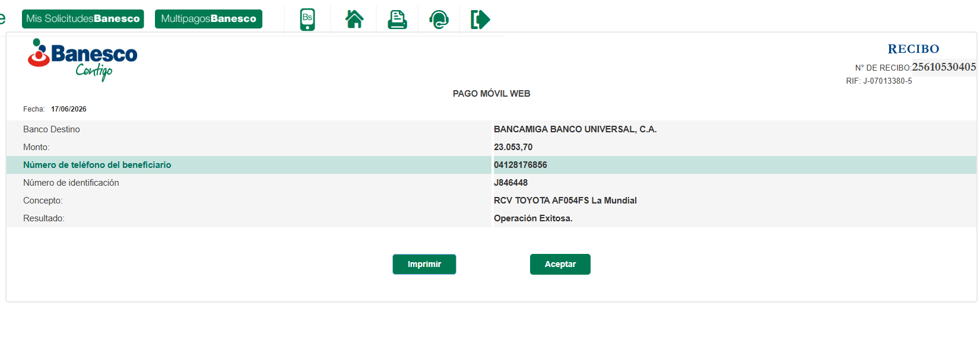Screen dimensions: 980x353
Task: Log out using the exit icon
Action: pos(480,20)
